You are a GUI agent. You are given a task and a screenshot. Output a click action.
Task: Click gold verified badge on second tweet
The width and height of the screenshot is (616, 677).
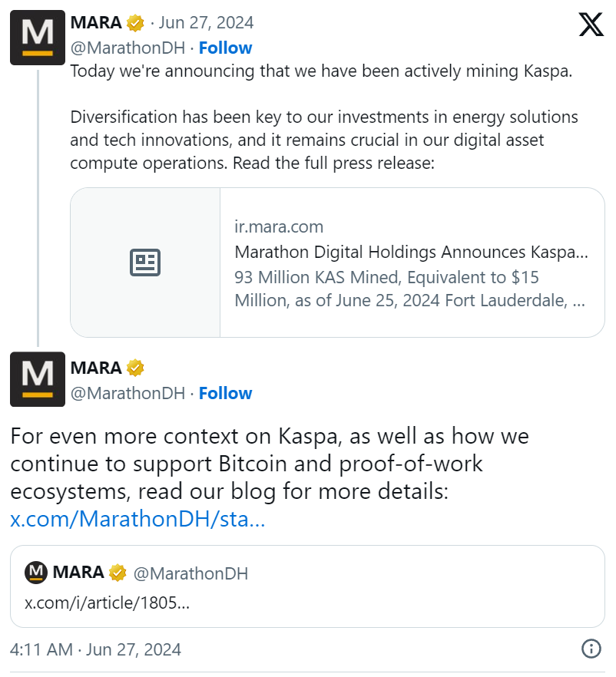136,368
